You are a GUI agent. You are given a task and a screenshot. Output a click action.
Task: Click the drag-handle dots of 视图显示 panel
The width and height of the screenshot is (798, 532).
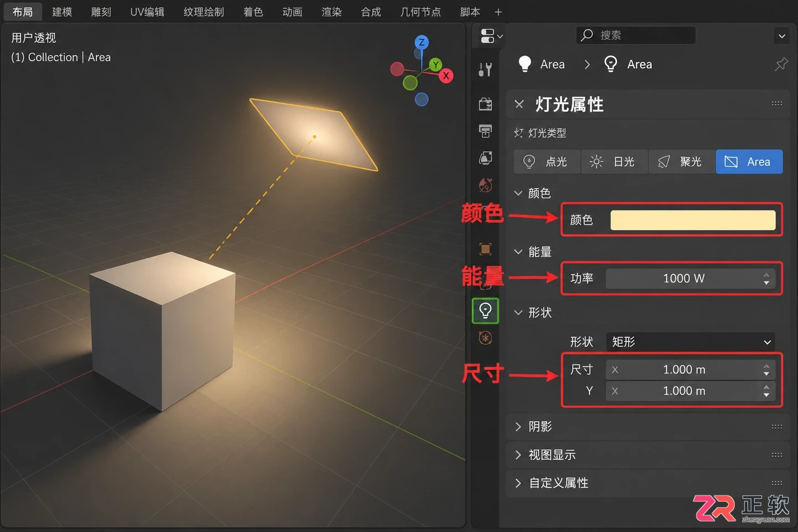[x=777, y=455]
